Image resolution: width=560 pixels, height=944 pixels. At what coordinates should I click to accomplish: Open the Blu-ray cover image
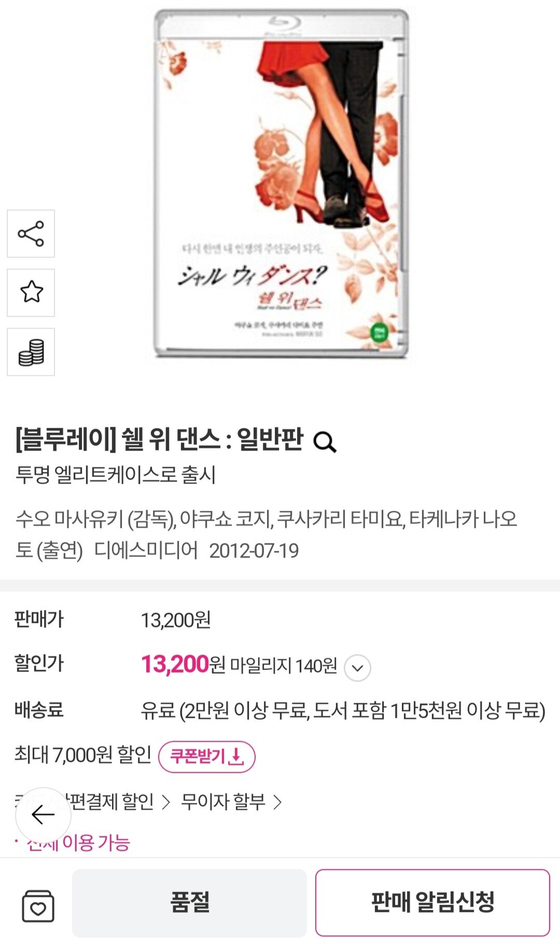click(x=281, y=184)
